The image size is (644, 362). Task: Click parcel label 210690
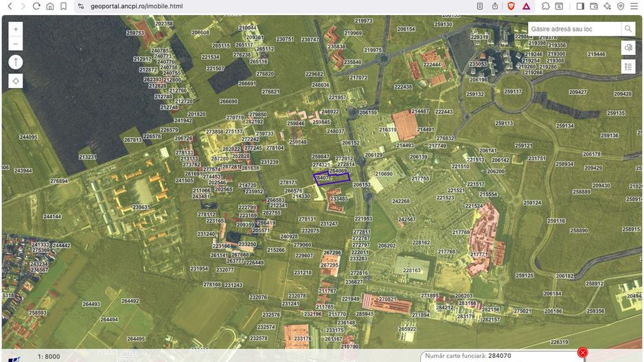pos(384,174)
